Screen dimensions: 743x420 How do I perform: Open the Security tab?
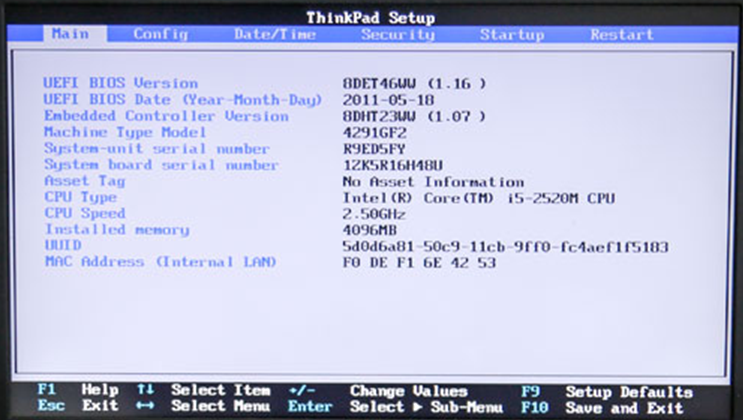(x=398, y=35)
